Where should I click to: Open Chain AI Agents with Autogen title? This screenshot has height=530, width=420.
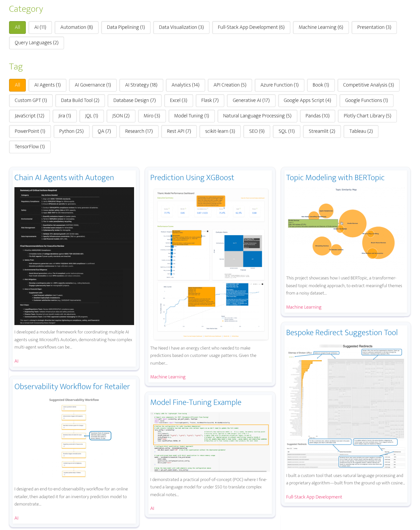pyautogui.click(x=64, y=178)
